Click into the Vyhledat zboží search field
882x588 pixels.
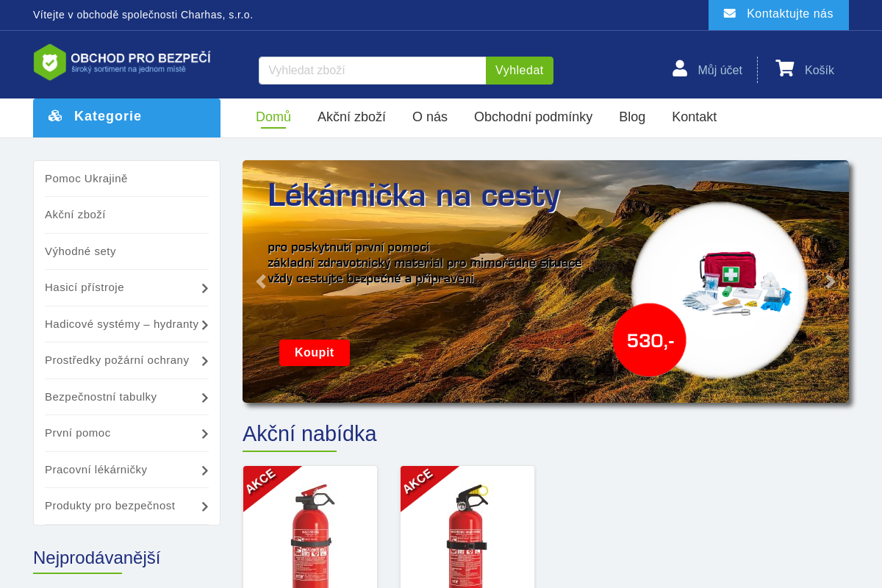point(371,71)
